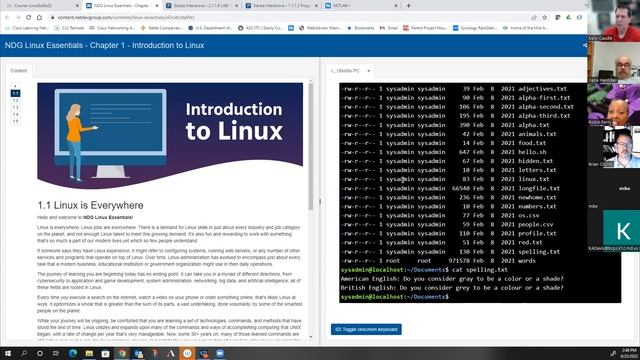
Task: Select the NDG Linux Essentials browser tab
Action: click(122, 6)
